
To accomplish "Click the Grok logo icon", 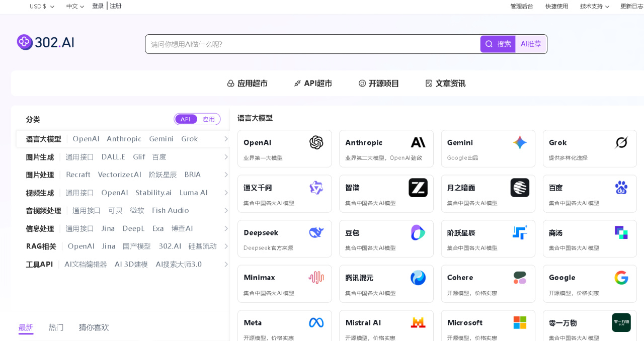I will (621, 143).
